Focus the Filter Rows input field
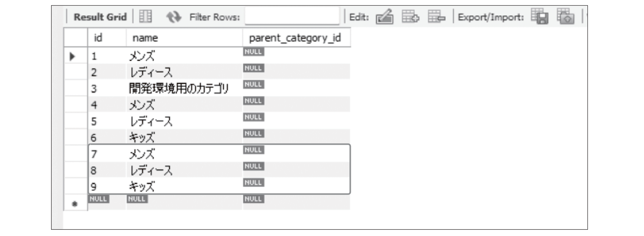 coord(292,16)
